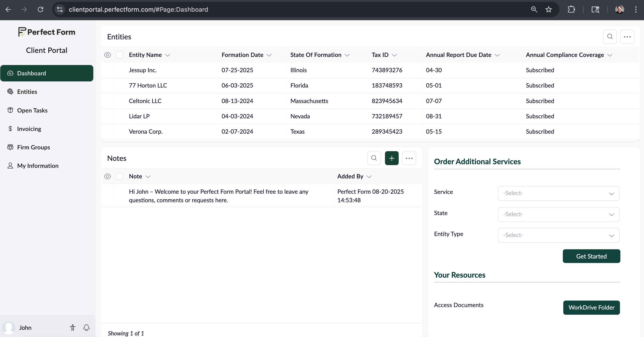Click the Notes panel search icon
644x337 pixels.
coord(374,158)
